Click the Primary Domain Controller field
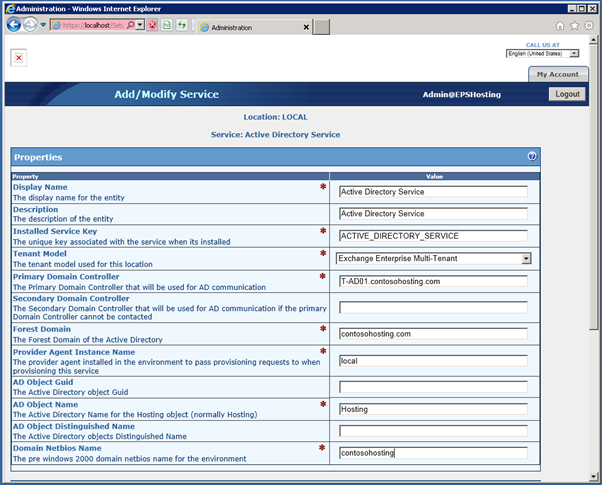This screenshot has height=485, width=602. 432,281
